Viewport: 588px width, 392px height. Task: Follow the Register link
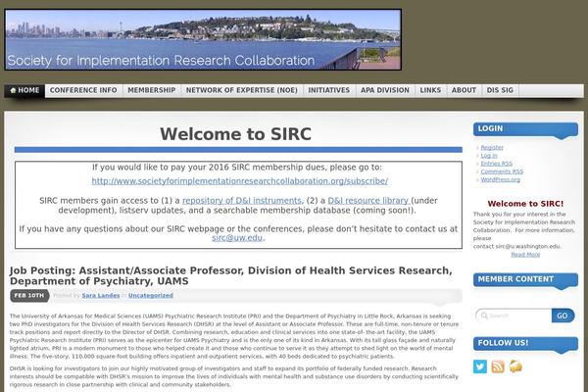(492, 147)
